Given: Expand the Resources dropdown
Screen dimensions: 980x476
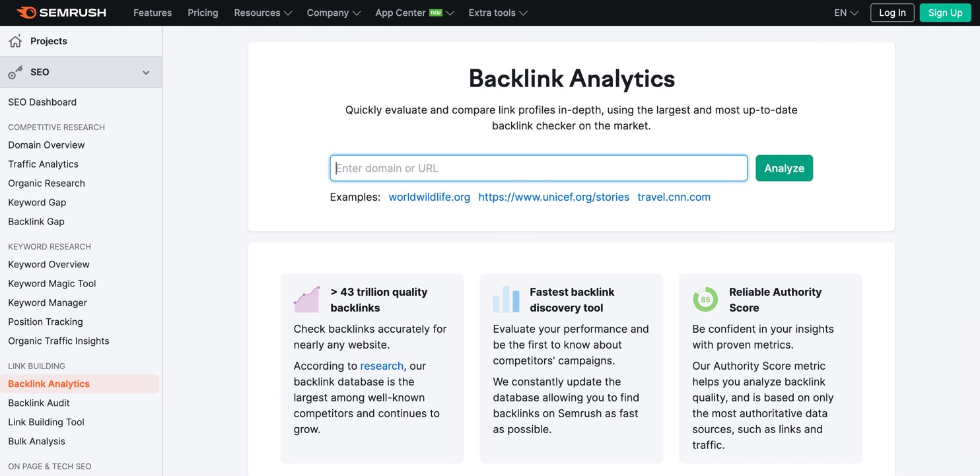Looking at the screenshot, I should [x=262, y=13].
